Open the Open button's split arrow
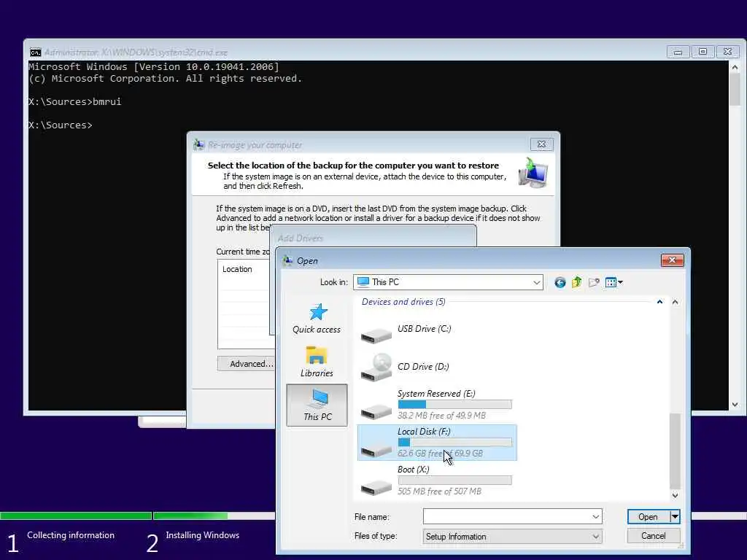This screenshot has width=747, height=560. [x=675, y=517]
